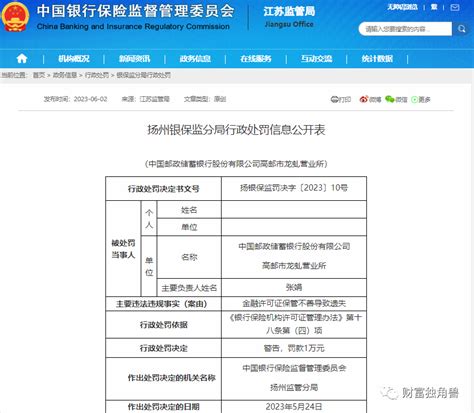The image size is (474, 413).
Task: Click the source text 江苏监管局
Action: 155,99
